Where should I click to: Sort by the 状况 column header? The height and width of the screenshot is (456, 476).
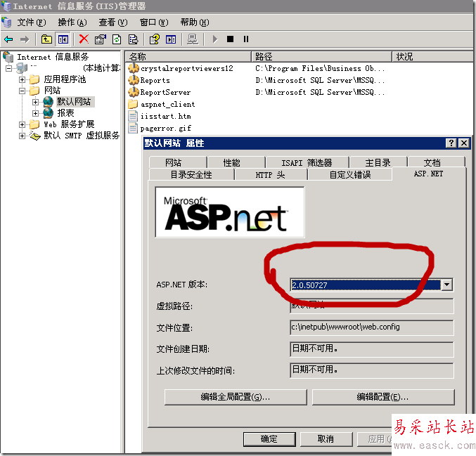pos(432,57)
